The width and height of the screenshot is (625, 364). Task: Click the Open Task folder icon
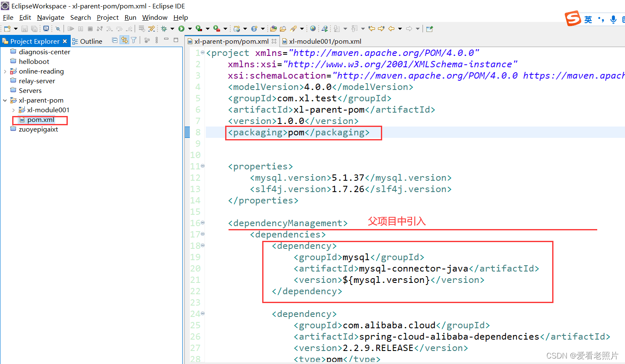(283, 29)
